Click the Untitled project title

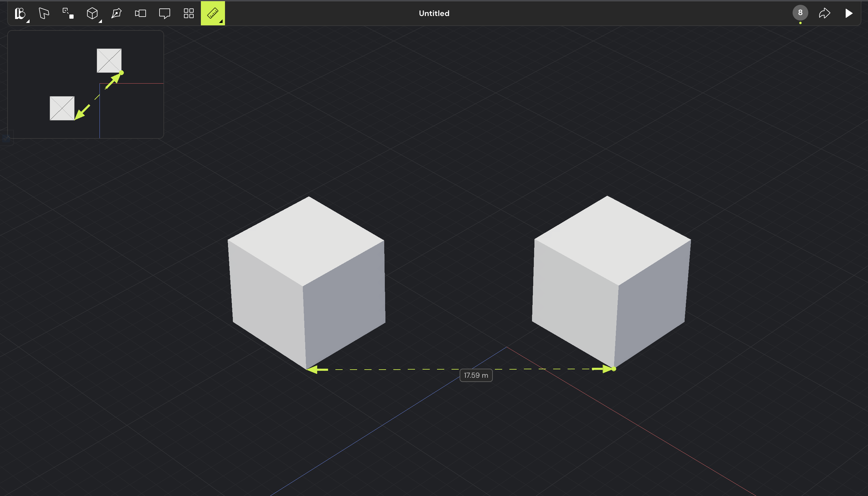(x=434, y=13)
